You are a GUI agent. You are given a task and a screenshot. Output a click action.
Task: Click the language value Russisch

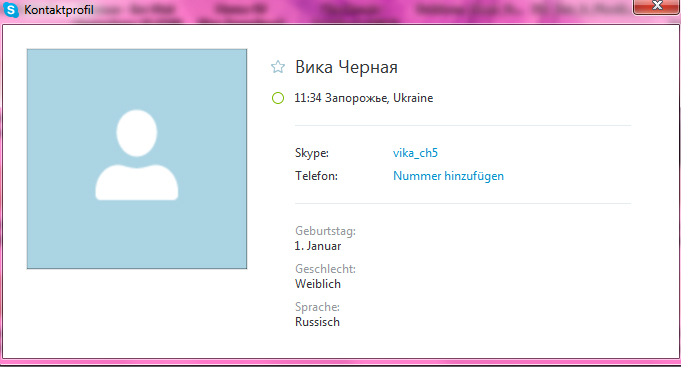tap(317, 322)
